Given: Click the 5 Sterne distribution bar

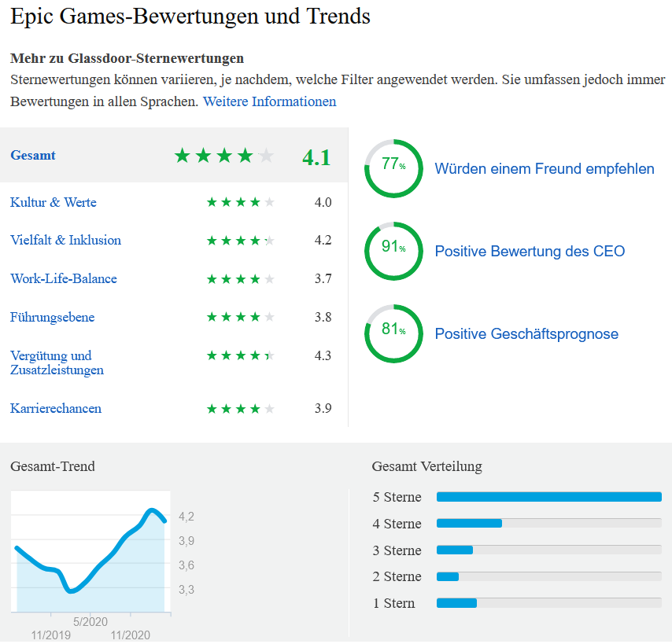Looking at the screenshot, I should tap(549, 497).
